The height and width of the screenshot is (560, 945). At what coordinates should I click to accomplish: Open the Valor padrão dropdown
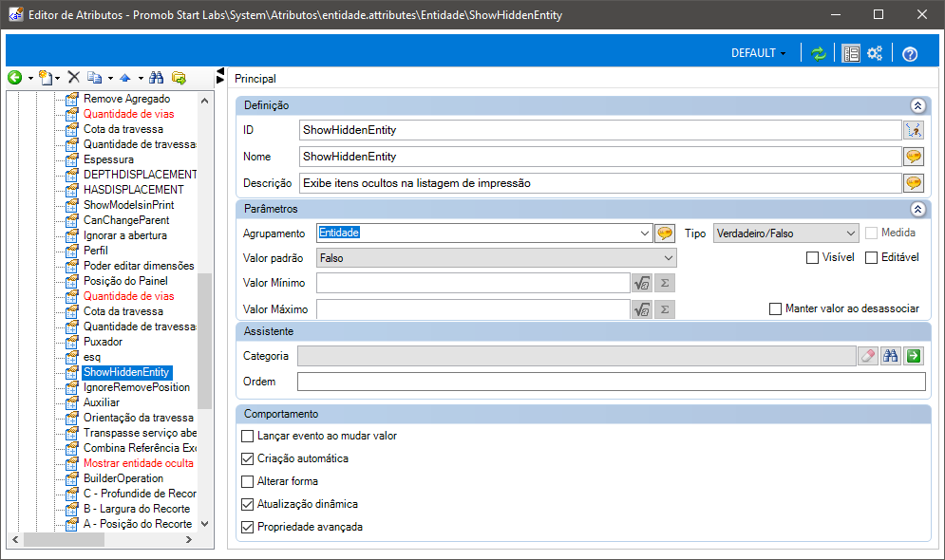pos(497,258)
